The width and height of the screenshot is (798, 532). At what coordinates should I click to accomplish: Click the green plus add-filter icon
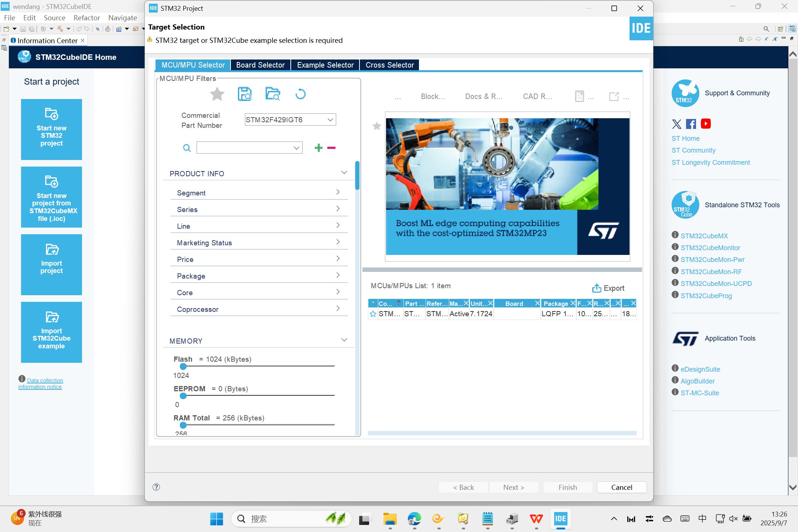pyautogui.click(x=318, y=148)
